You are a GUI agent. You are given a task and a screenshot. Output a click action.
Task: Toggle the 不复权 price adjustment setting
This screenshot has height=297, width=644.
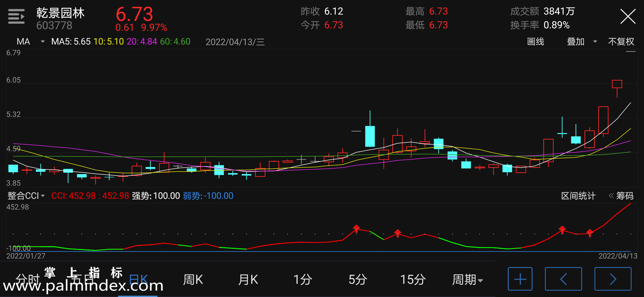click(621, 42)
